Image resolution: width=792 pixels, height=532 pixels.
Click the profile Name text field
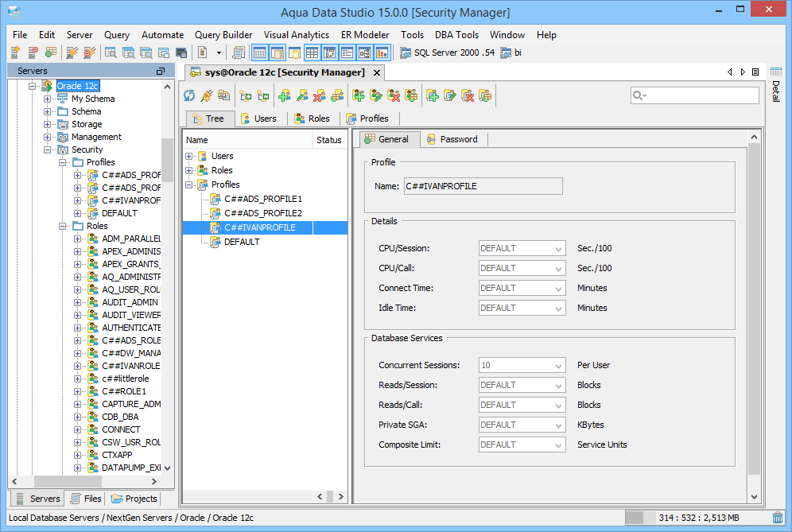(x=483, y=186)
